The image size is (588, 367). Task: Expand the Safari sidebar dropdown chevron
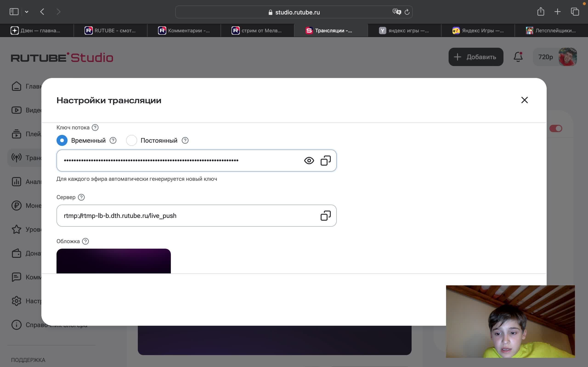point(27,12)
